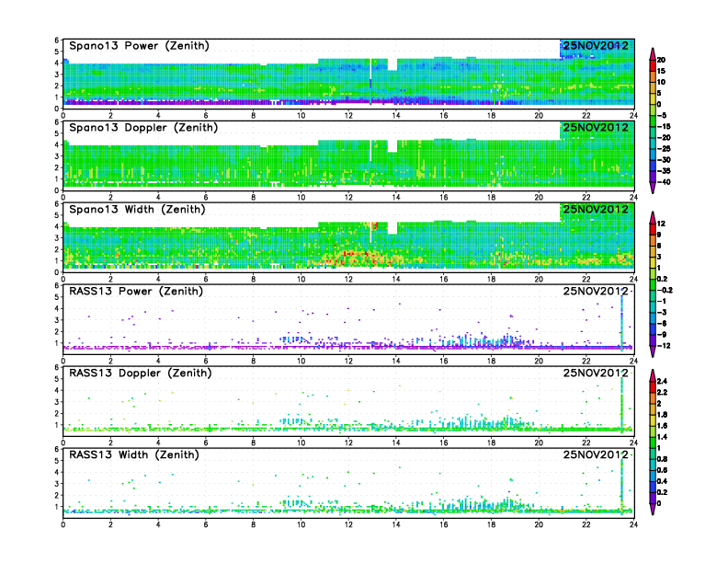Click the 25NOV2012 date in Spano13 Doppler panel
This screenshot has width=728, height=563.
pos(596,128)
